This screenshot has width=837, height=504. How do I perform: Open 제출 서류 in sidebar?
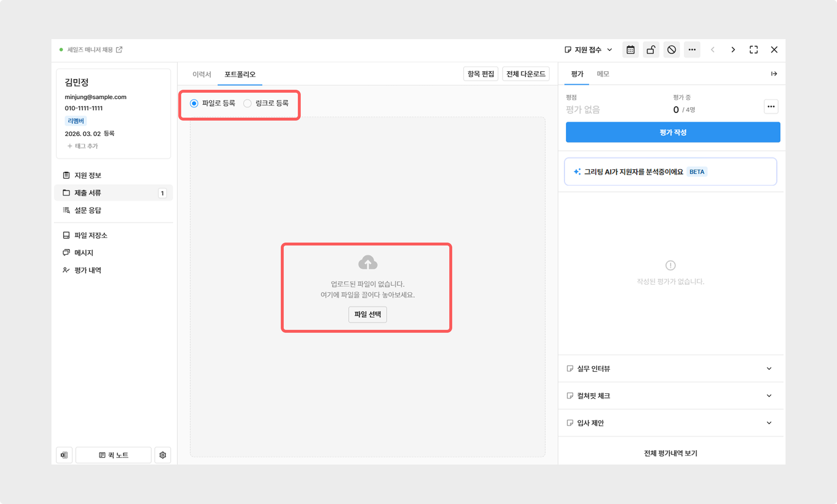pos(113,193)
